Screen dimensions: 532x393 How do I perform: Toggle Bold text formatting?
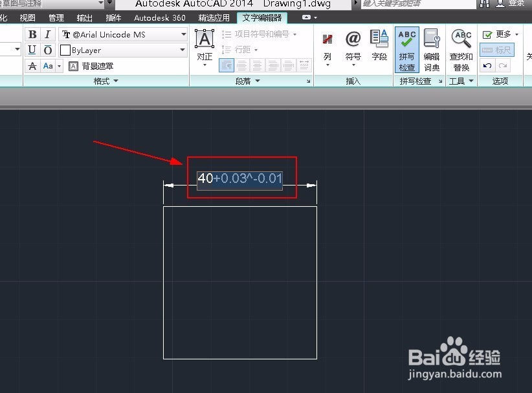click(32, 34)
